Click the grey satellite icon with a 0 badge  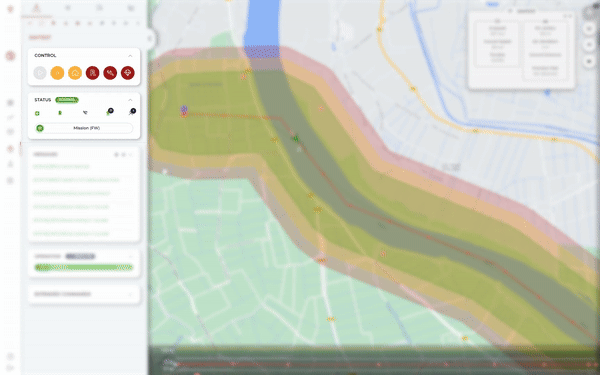pos(132,112)
